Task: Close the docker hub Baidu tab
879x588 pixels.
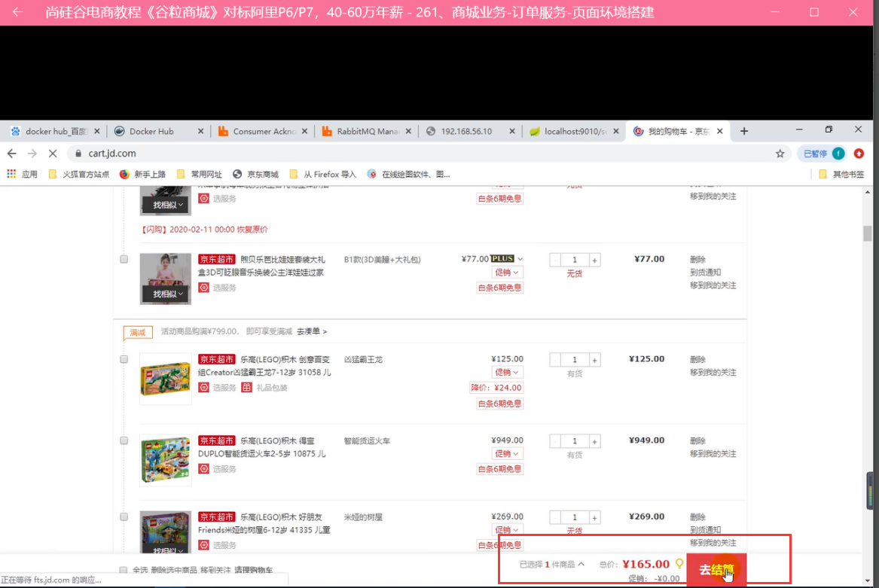Action: point(97,131)
